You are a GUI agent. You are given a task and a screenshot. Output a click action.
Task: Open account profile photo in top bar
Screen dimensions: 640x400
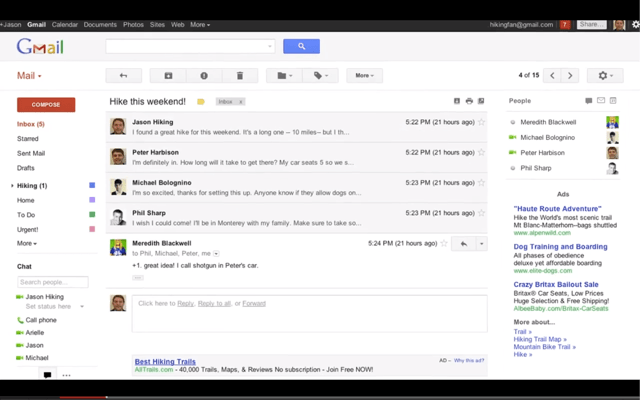[619, 24]
